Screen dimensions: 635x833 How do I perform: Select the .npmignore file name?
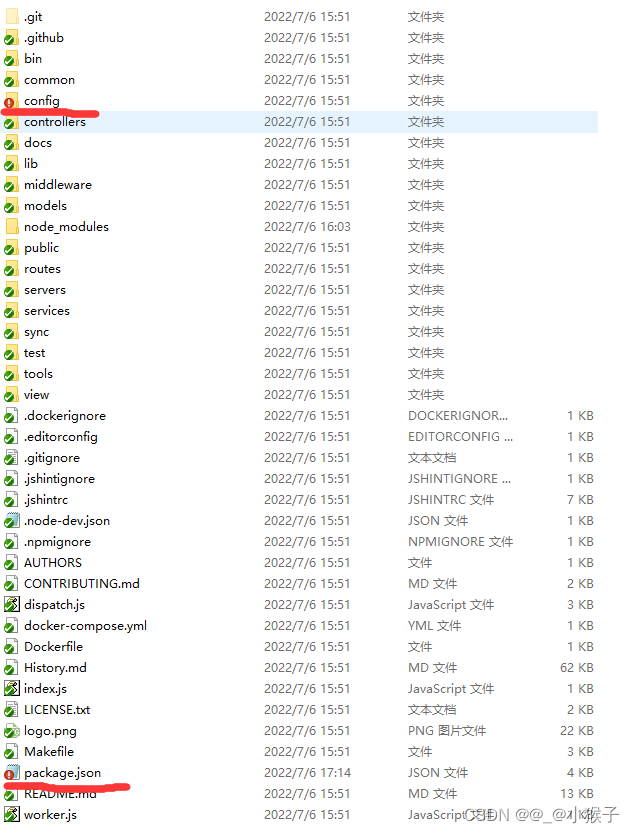[x=57, y=542]
